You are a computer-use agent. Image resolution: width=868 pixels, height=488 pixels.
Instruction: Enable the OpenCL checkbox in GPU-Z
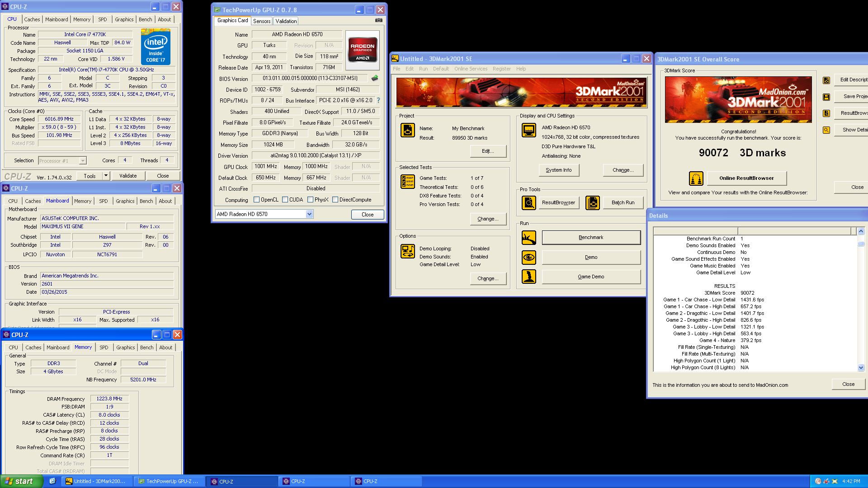(x=257, y=200)
